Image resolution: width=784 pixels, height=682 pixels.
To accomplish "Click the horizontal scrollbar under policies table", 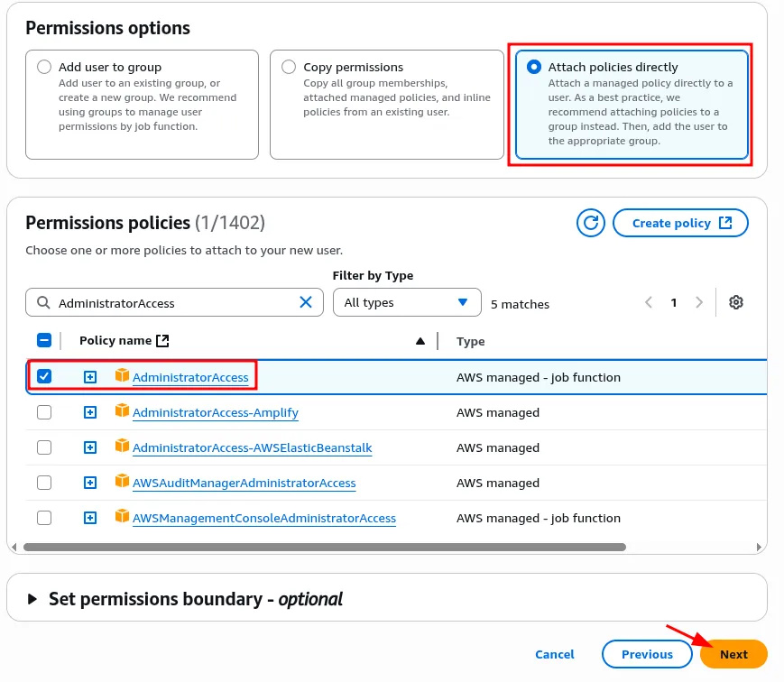I will 325,547.
